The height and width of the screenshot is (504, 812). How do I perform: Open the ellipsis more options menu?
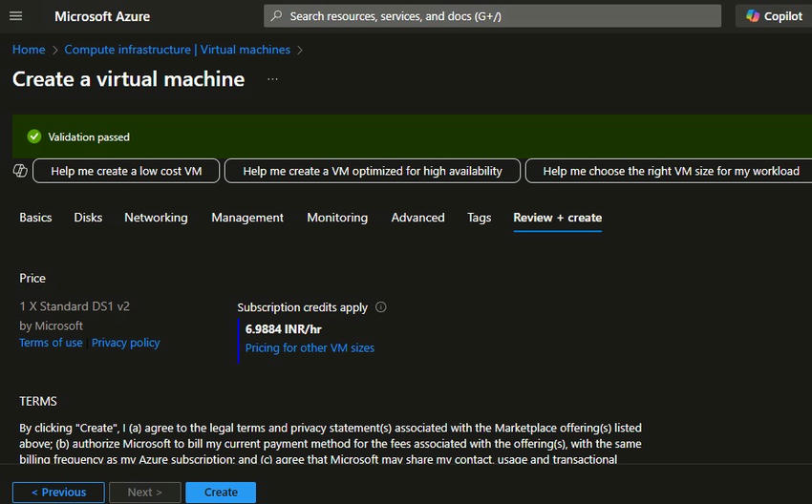click(x=272, y=79)
